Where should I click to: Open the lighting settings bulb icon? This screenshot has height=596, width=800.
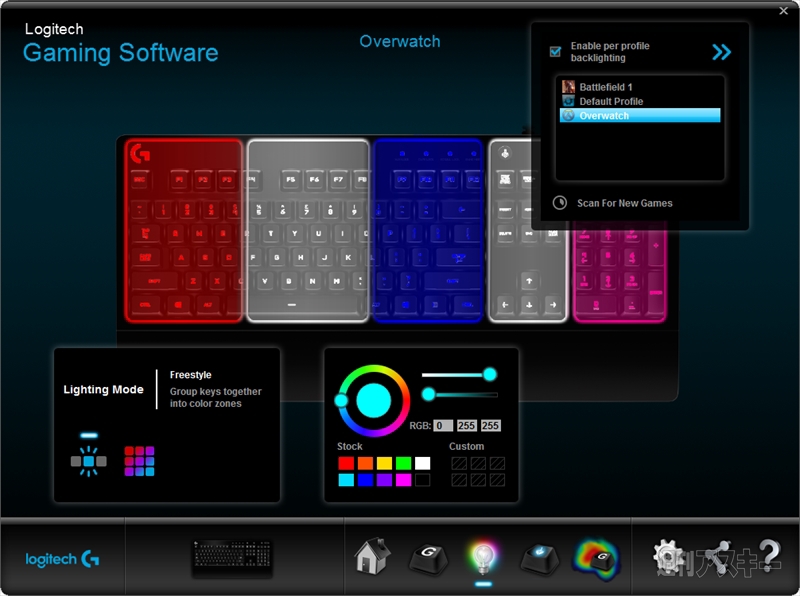(483, 557)
